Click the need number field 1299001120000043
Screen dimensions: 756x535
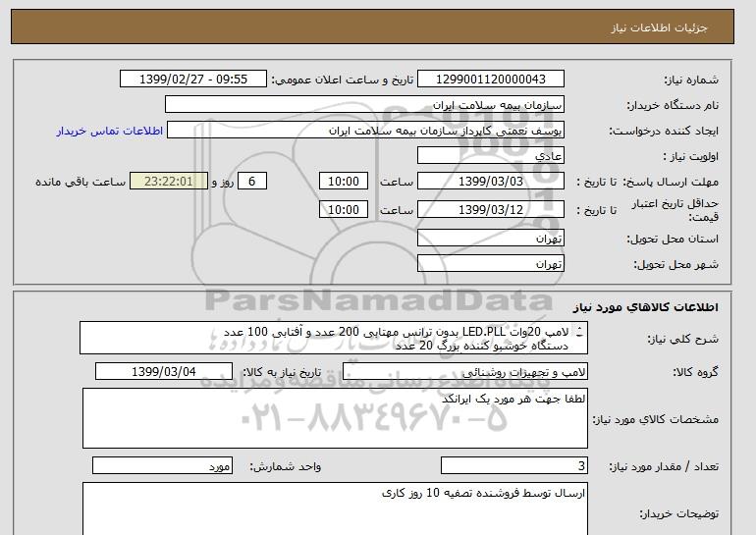click(x=490, y=80)
